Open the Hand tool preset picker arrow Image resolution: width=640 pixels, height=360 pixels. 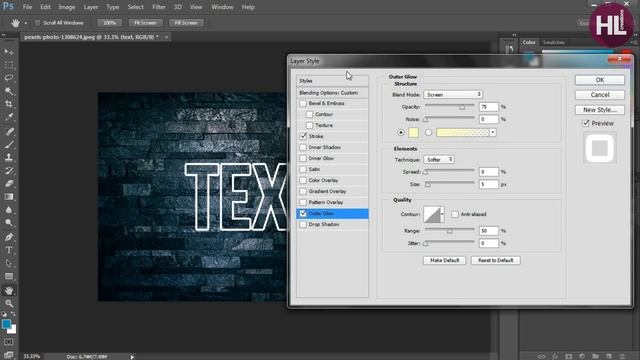point(26,23)
